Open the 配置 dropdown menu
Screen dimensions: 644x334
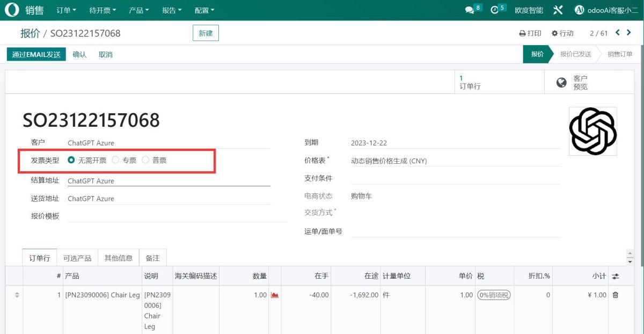[204, 10]
